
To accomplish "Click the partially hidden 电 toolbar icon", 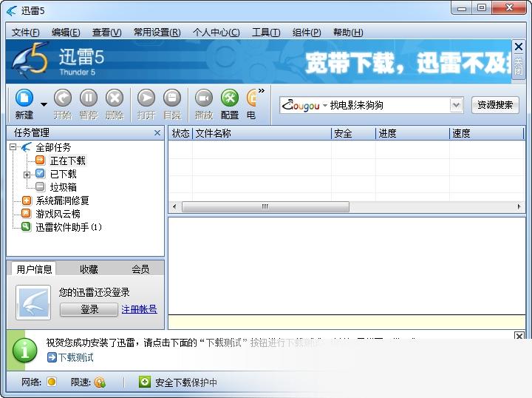I will point(251,98).
